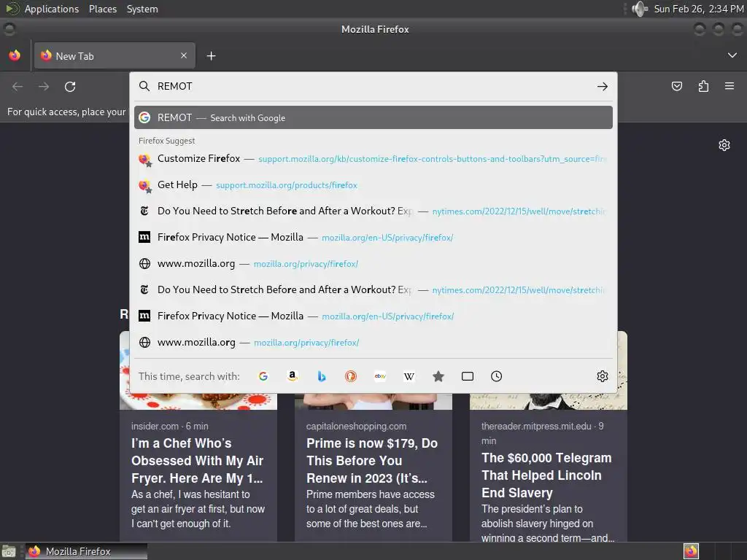Open the System menu
The image size is (747, 560).
click(142, 9)
